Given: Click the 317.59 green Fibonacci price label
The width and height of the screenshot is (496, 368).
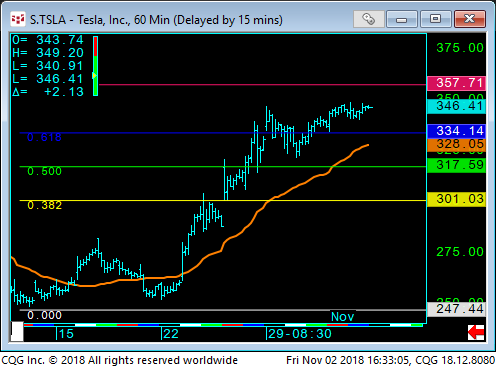Looking at the screenshot, I should point(456,165).
